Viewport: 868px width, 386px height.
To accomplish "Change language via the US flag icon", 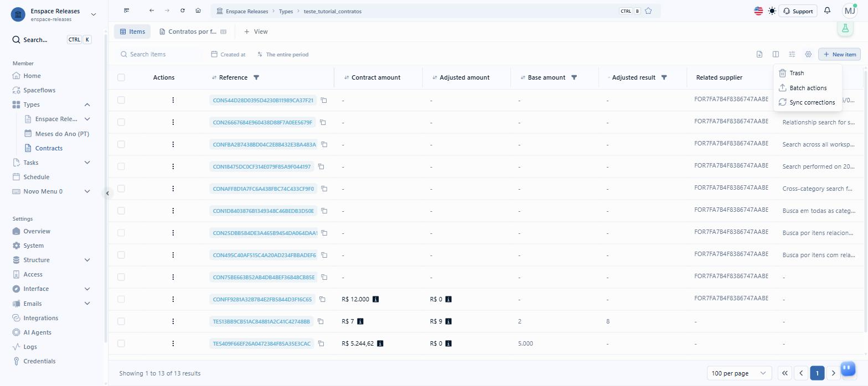I will [758, 11].
